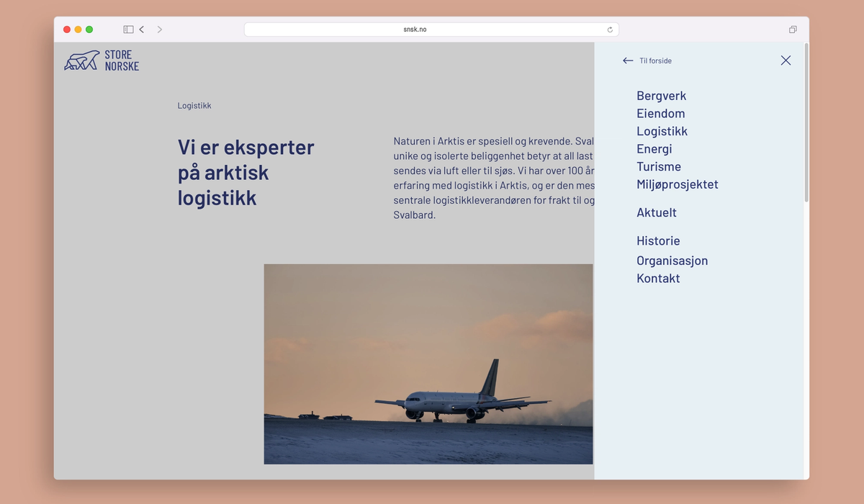Screen dimensions: 864x504
Task: Select Turisme from the menu
Action: pyautogui.click(x=659, y=166)
